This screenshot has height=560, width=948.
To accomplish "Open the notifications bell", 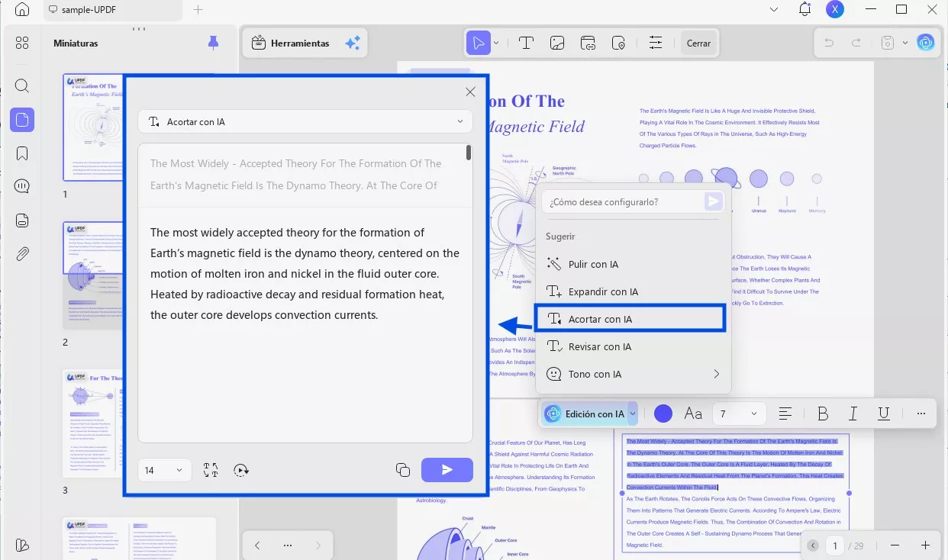I will click(x=805, y=10).
